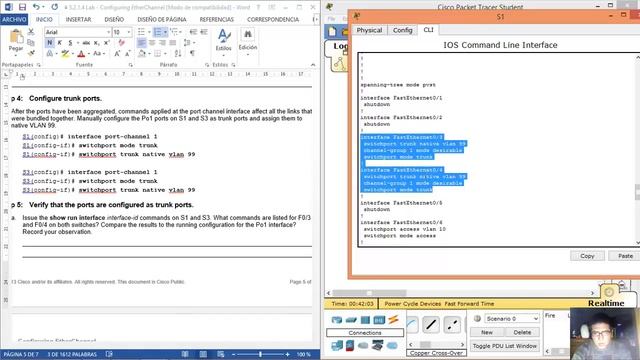Image resolution: width=640 pixels, height=360 pixels.
Task: Choose the lightning-bolt Connections device category
Action: coord(393,320)
